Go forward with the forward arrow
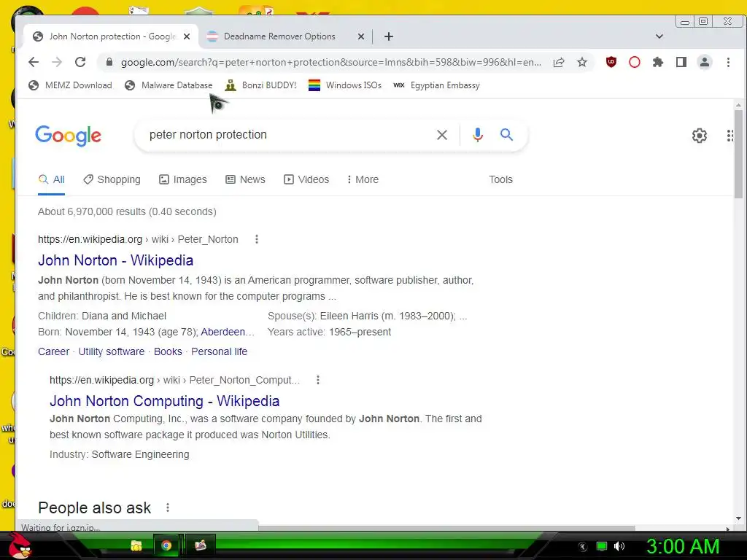Screen dimensions: 747x560 (57, 62)
